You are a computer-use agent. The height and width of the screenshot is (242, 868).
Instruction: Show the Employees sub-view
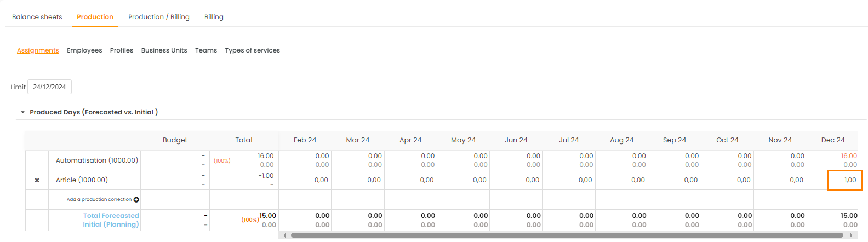pyautogui.click(x=84, y=50)
